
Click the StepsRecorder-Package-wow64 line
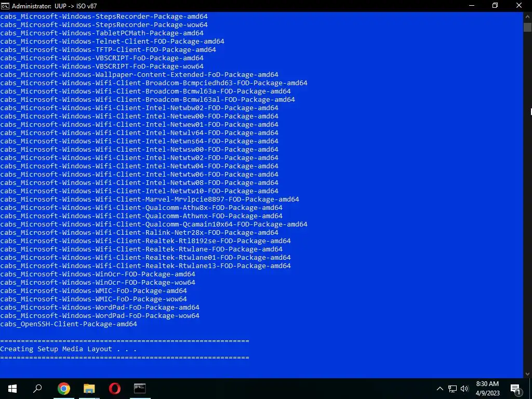104,25
